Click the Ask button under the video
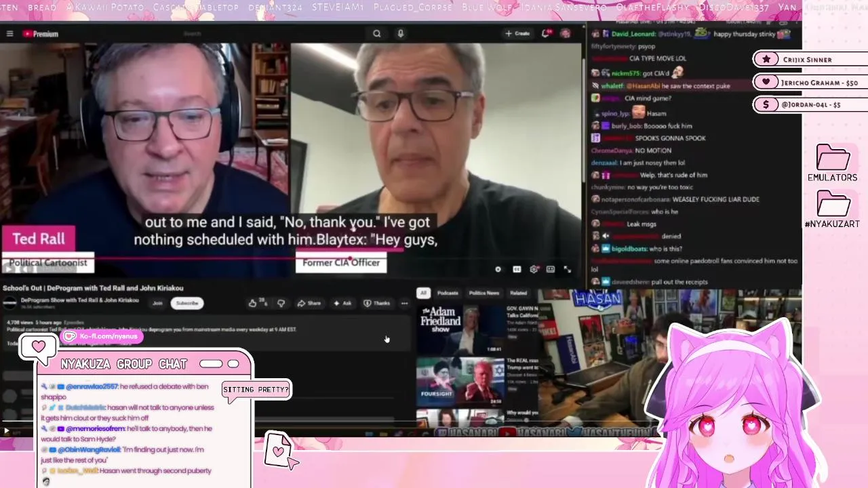 pyautogui.click(x=342, y=303)
